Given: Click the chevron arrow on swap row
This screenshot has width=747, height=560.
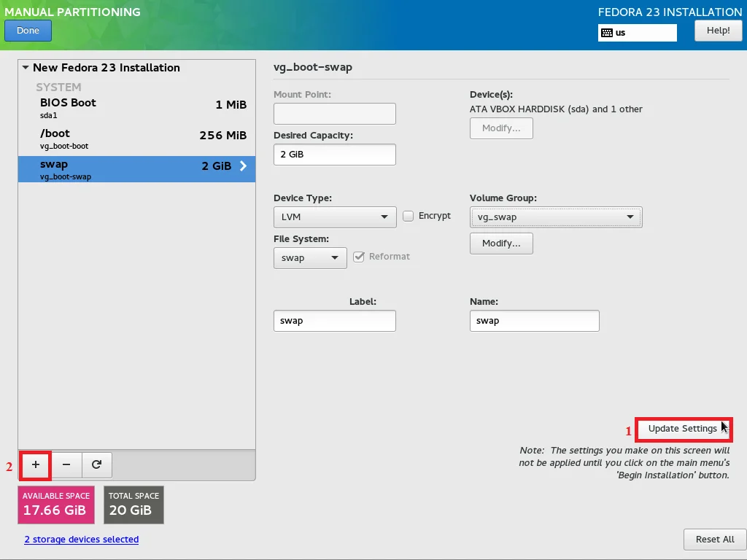Looking at the screenshot, I should pos(243,166).
